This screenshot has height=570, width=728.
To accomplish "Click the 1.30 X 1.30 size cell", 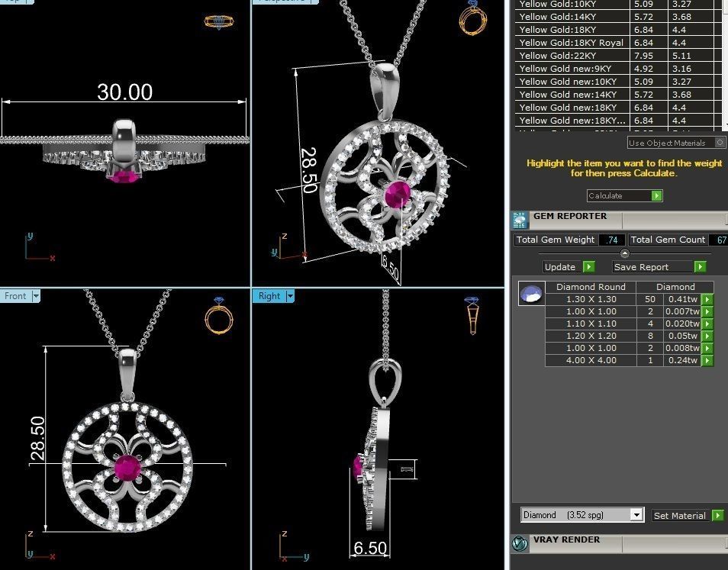I will point(591,299).
